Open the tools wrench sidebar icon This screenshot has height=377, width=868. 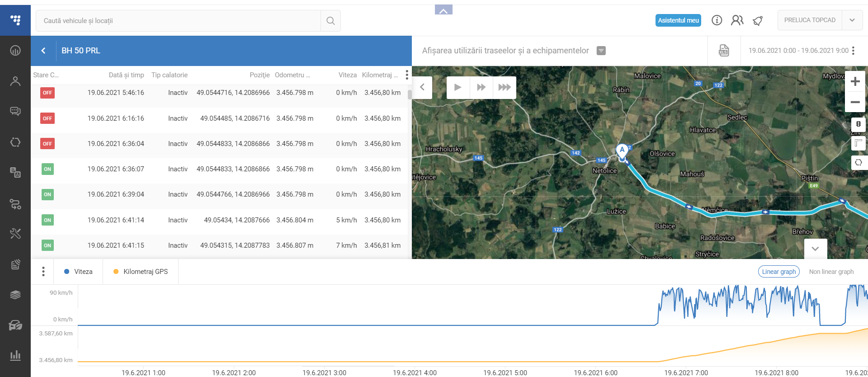coord(15,233)
